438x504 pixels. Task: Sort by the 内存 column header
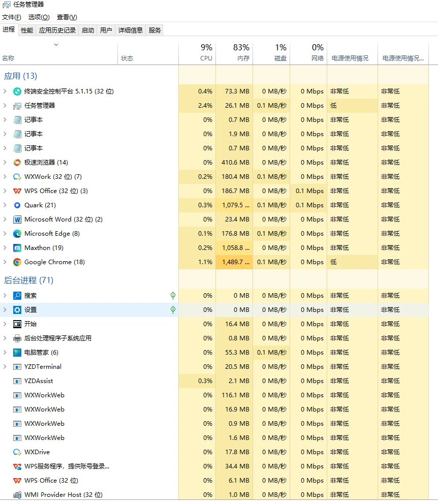coord(234,53)
